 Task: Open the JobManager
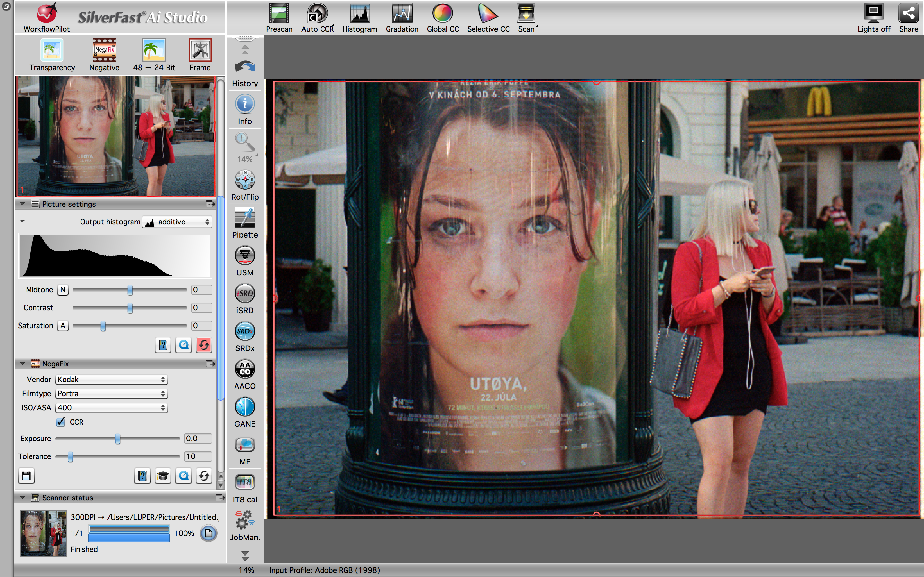click(245, 520)
